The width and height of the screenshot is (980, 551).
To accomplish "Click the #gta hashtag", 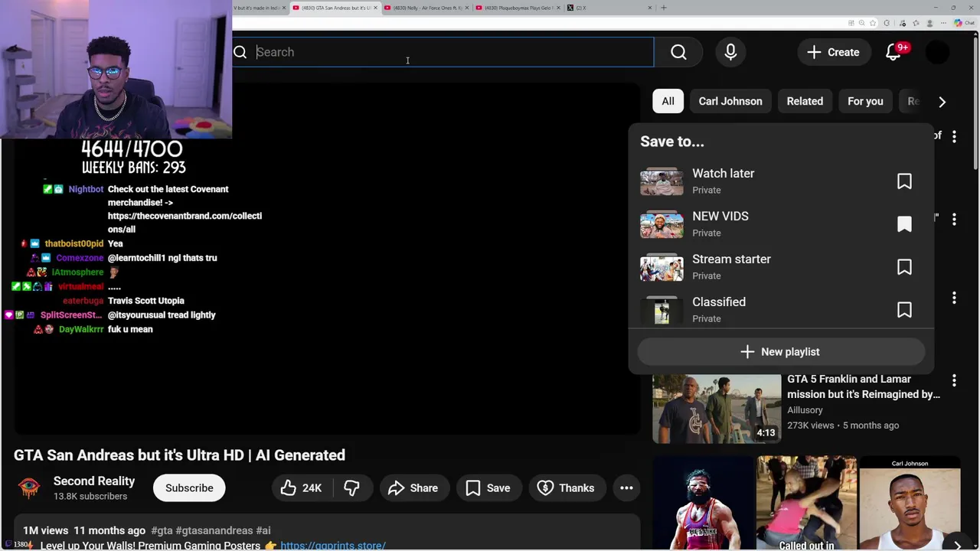I will (x=162, y=530).
